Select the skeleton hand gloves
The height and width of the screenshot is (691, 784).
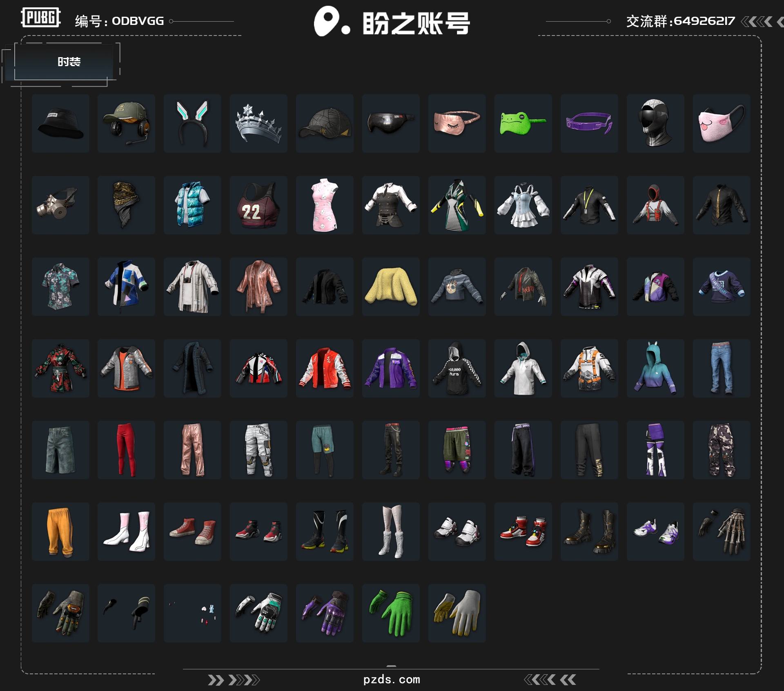tap(722, 531)
